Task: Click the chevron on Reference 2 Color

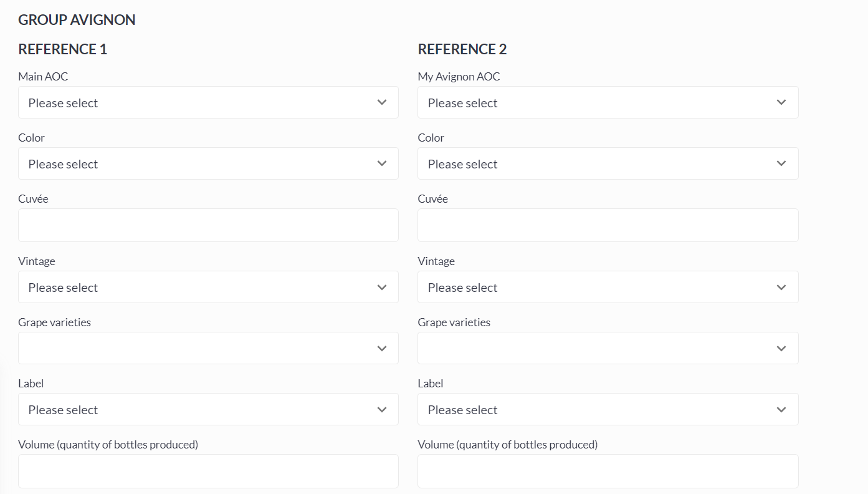Action: [x=781, y=163]
